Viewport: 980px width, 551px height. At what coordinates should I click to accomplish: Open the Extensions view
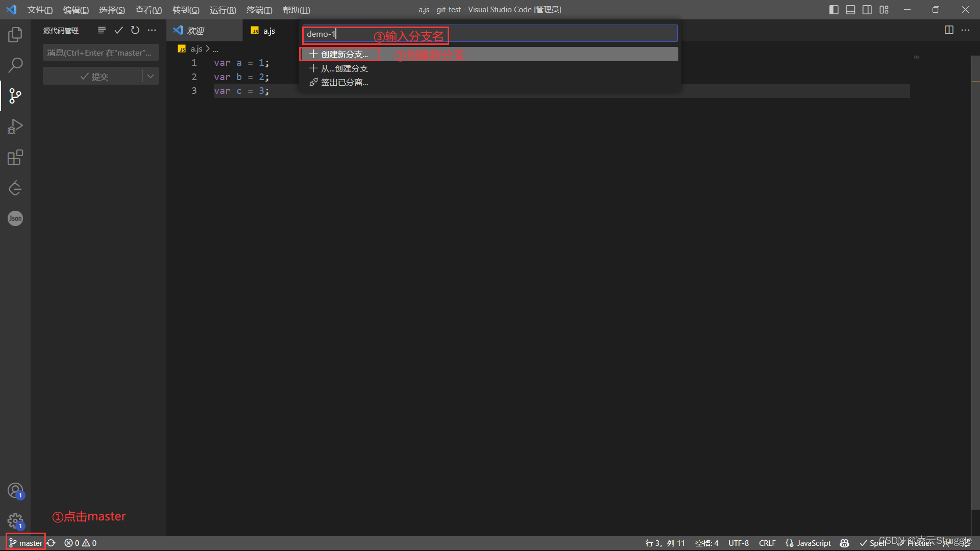point(15,157)
